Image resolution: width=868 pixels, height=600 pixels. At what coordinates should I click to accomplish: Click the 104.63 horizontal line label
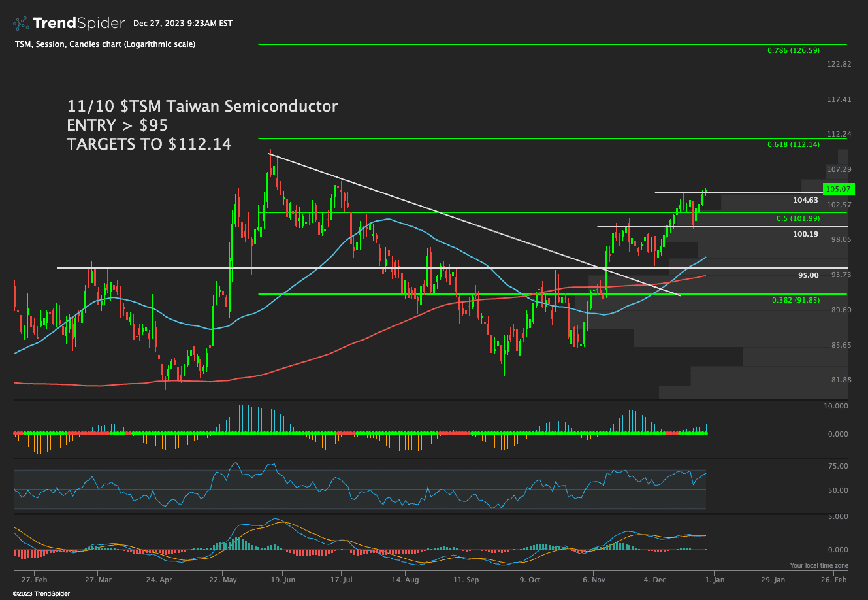click(805, 200)
